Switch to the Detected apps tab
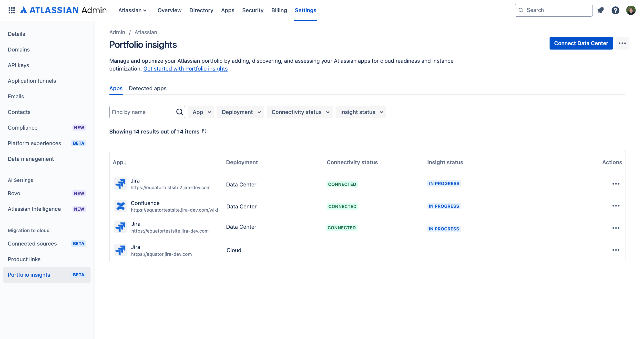The image size is (644, 339). (147, 89)
